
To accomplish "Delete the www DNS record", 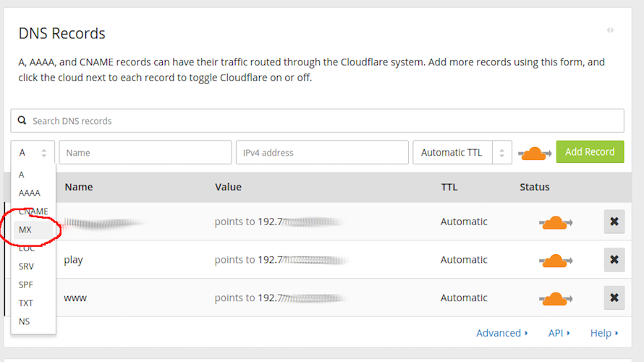I will 614,298.
